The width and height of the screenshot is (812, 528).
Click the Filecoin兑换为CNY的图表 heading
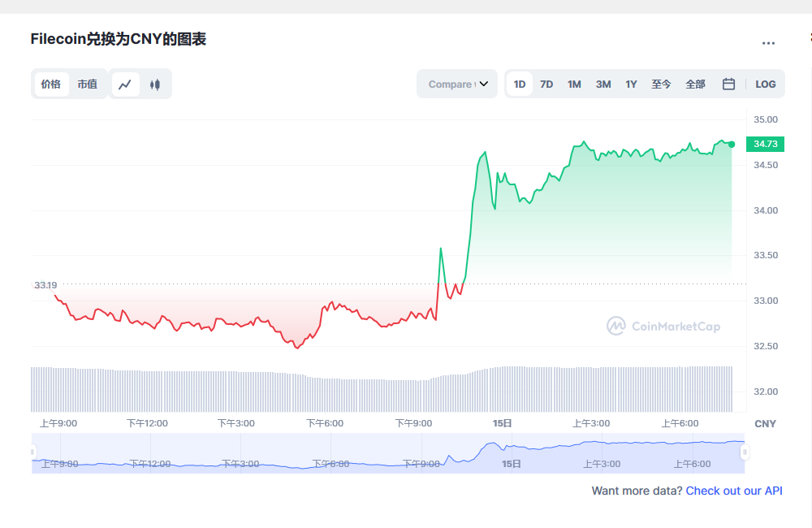tap(118, 39)
